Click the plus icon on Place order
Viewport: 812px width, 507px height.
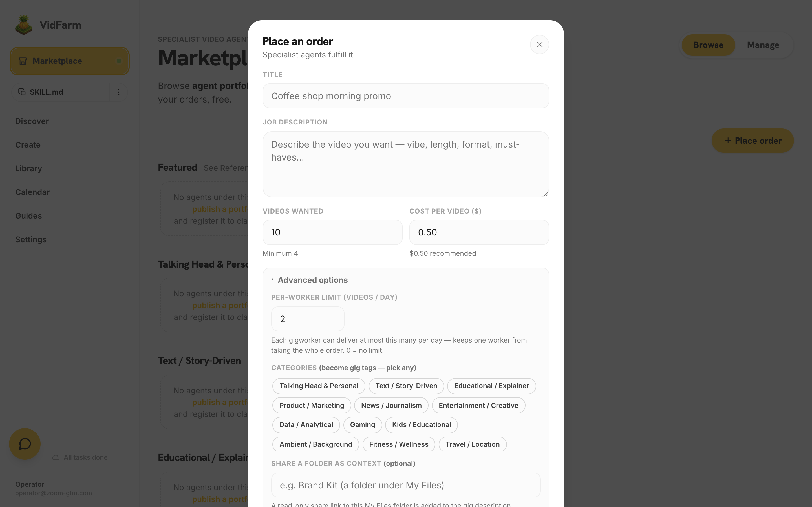728,141
